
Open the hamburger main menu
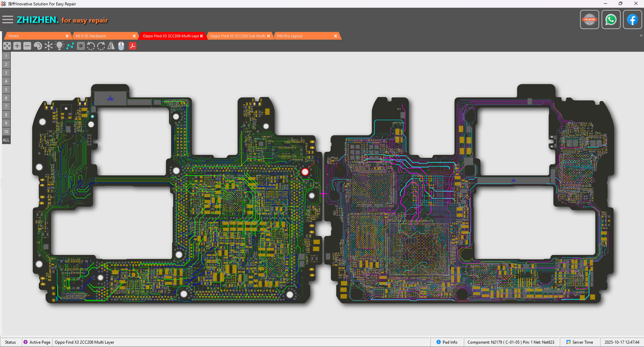(8, 20)
